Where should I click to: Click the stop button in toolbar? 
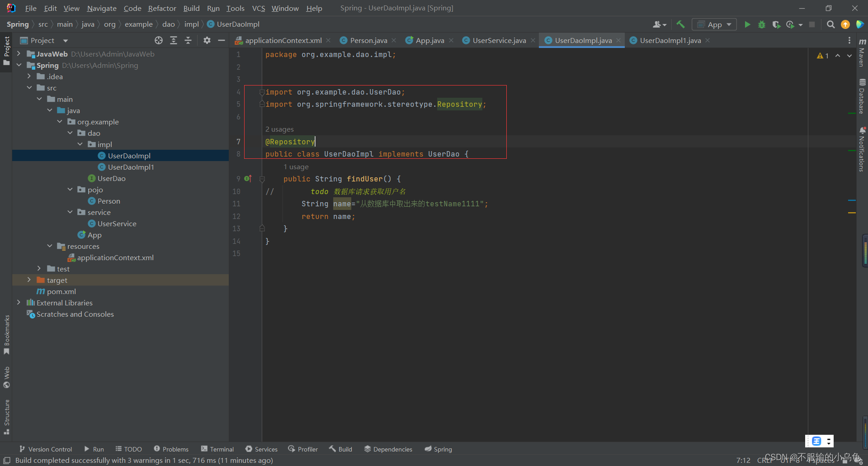pyautogui.click(x=812, y=24)
